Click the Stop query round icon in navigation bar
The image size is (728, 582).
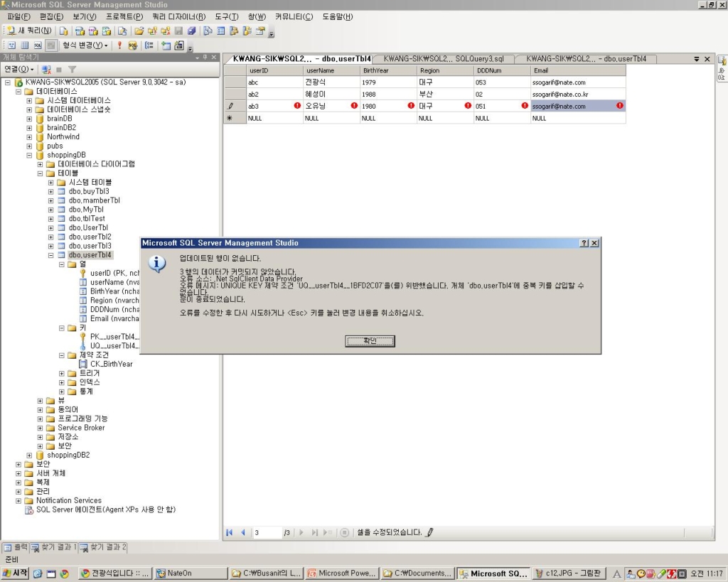coord(345,532)
